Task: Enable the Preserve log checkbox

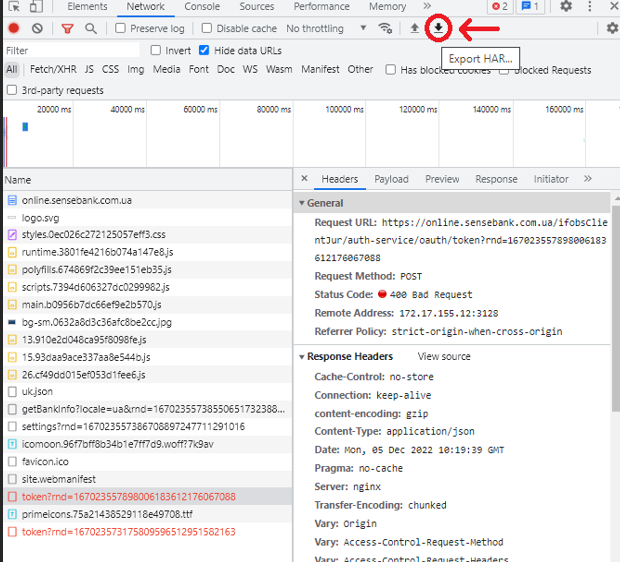Action: click(120, 28)
